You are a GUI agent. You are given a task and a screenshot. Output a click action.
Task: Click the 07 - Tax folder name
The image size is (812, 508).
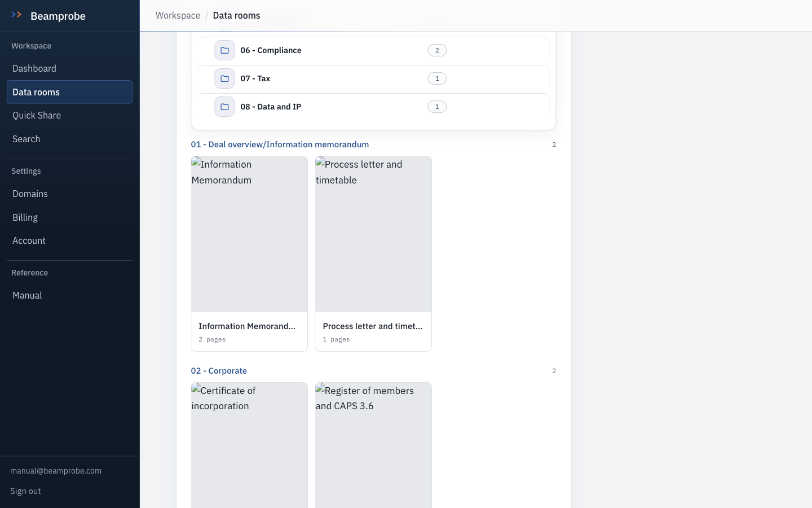pyautogui.click(x=255, y=78)
